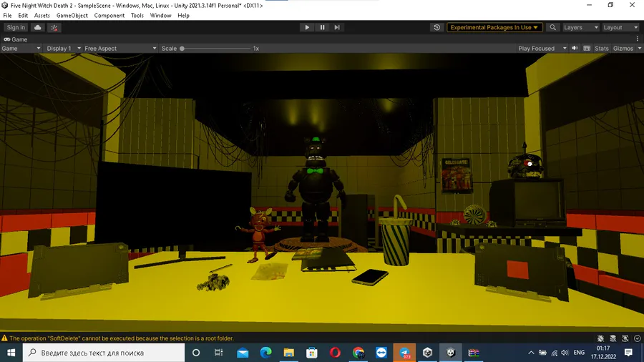
Task: Open Task View on the taskbar
Action: tap(218, 353)
